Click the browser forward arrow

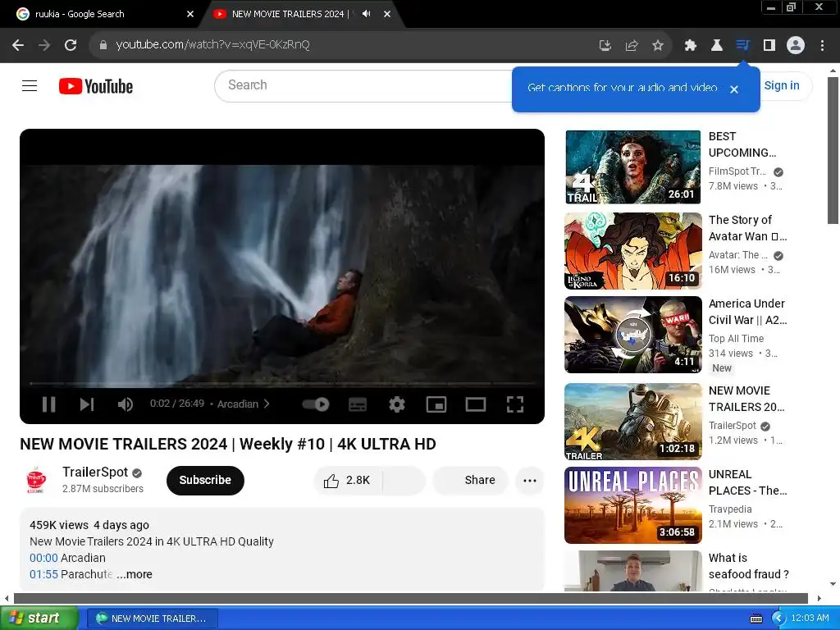pos(44,45)
